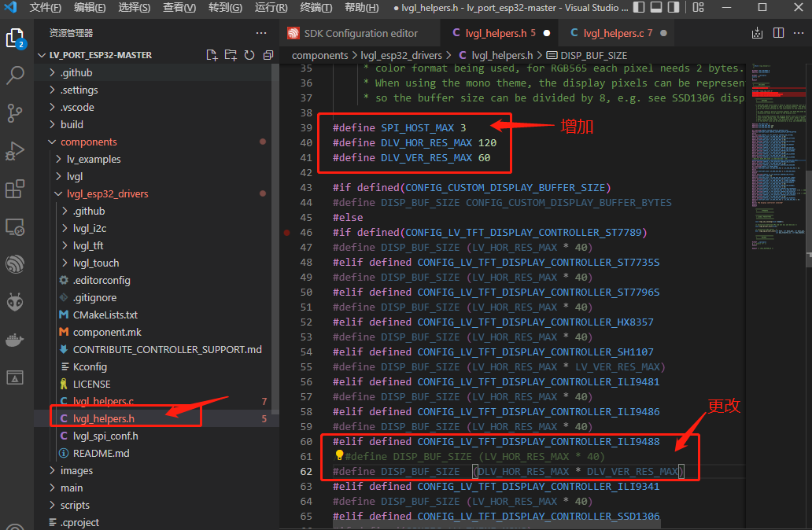Open the 选择(S) menu
This screenshot has height=530, width=812.
tap(134, 8)
